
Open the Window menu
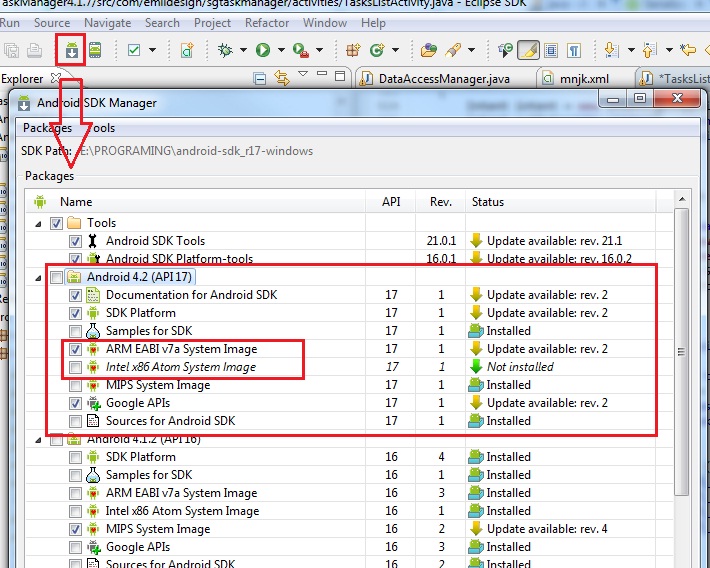tap(325, 23)
